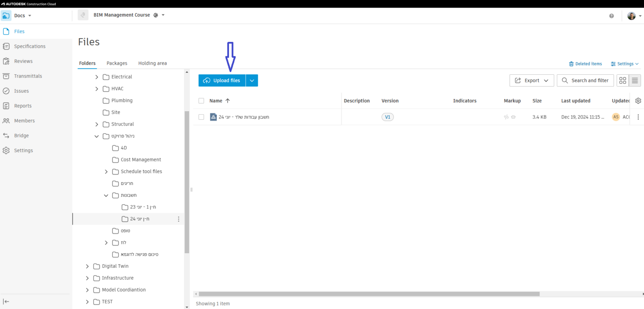
Task: Open table column settings gear
Action: click(638, 101)
